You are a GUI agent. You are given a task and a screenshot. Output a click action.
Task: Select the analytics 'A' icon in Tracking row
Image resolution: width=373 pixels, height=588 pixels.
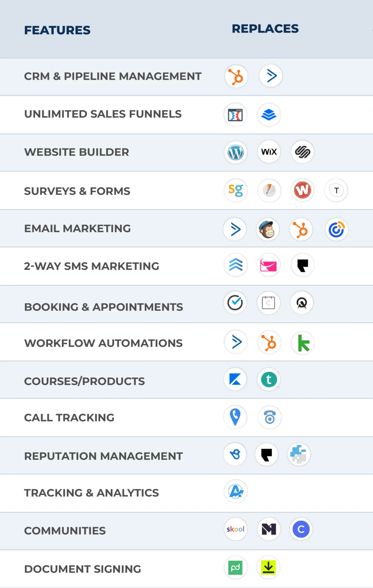click(x=236, y=491)
